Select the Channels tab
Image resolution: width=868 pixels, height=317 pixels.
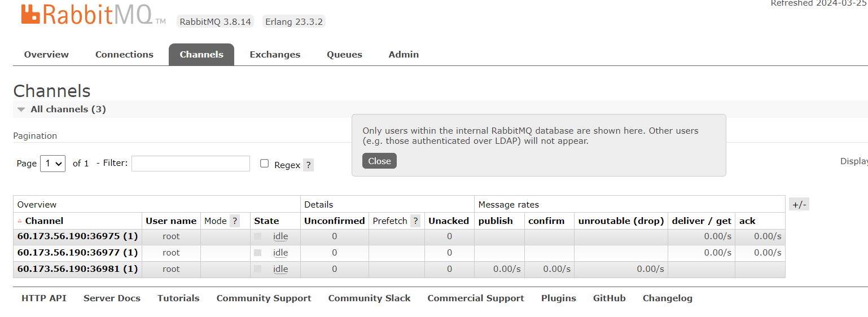pyautogui.click(x=201, y=55)
